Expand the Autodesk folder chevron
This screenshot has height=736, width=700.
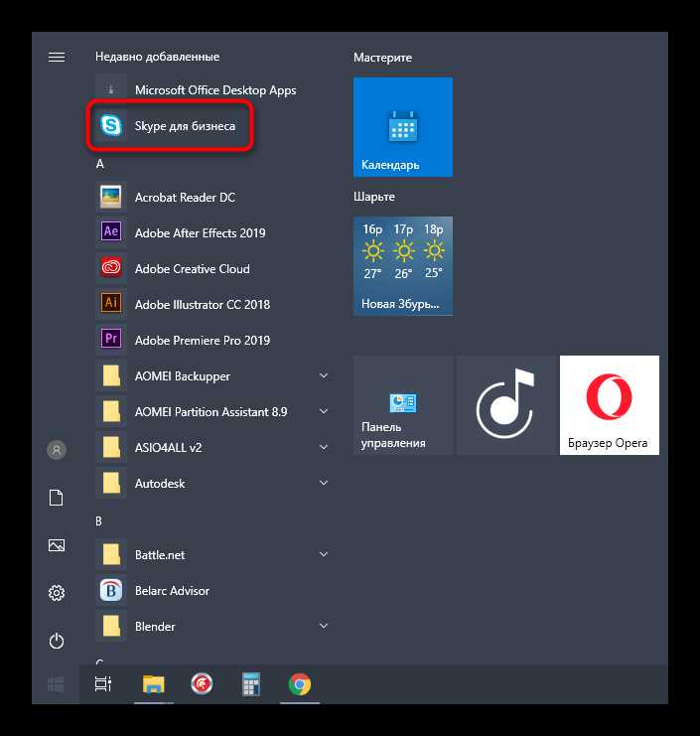[x=324, y=483]
